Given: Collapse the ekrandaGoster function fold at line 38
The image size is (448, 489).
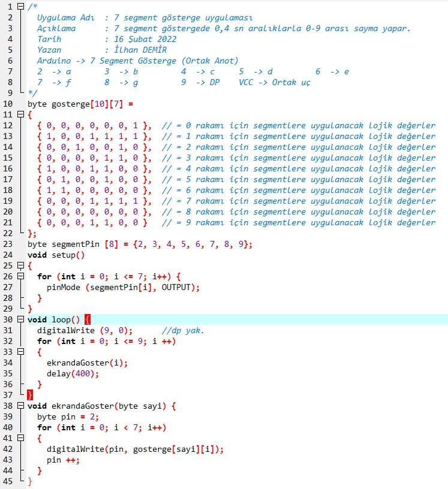Looking at the screenshot, I should point(20,406).
